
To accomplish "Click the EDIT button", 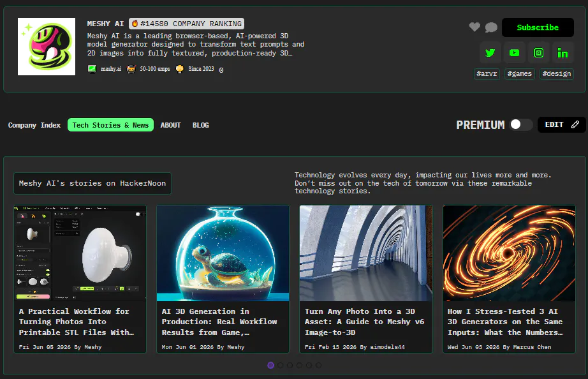I will click(561, 124).
